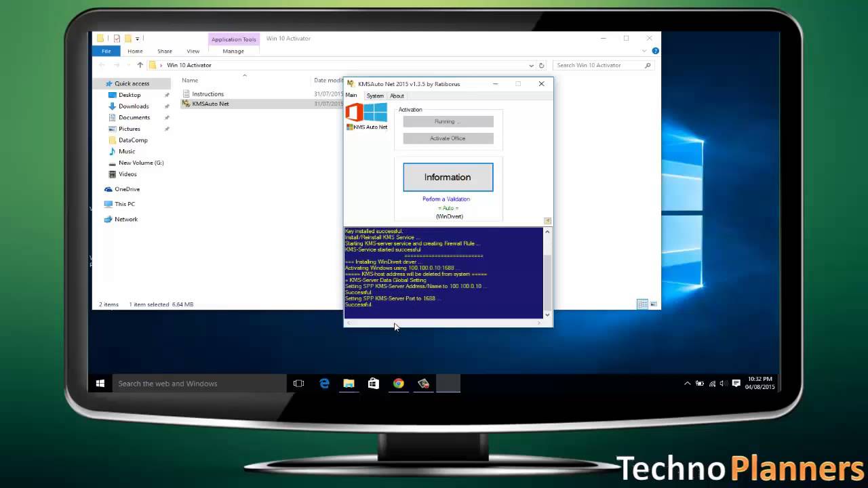Switch to details view icon in Explorer
This screenshot has height=488, width=868.
click(642, 304)
